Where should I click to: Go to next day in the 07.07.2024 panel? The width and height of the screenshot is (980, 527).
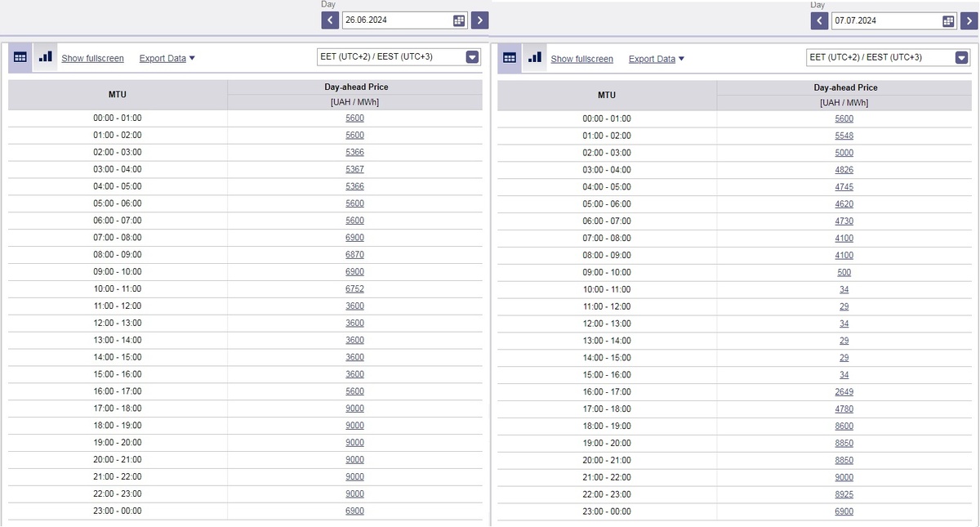coord(969,21)
